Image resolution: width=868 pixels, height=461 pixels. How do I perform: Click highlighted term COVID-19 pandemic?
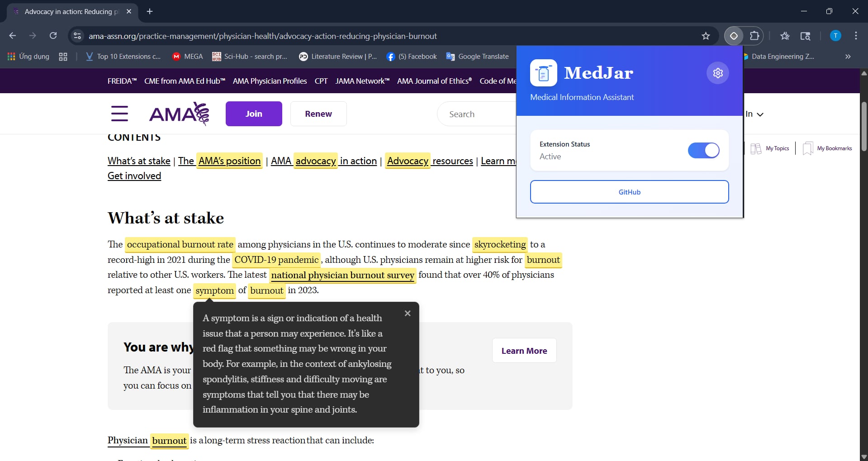pyautogui.click(x=276, y=260)
